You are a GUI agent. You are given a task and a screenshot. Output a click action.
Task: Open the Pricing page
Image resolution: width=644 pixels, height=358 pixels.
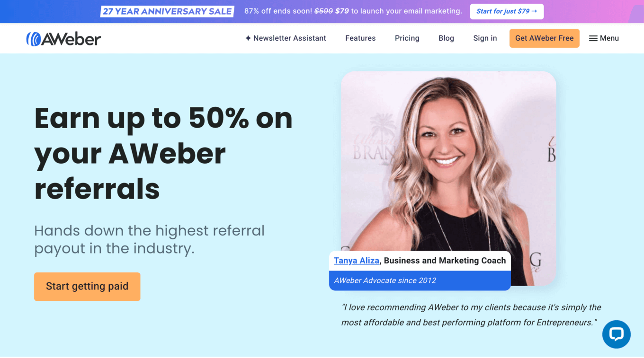[407, 38]
